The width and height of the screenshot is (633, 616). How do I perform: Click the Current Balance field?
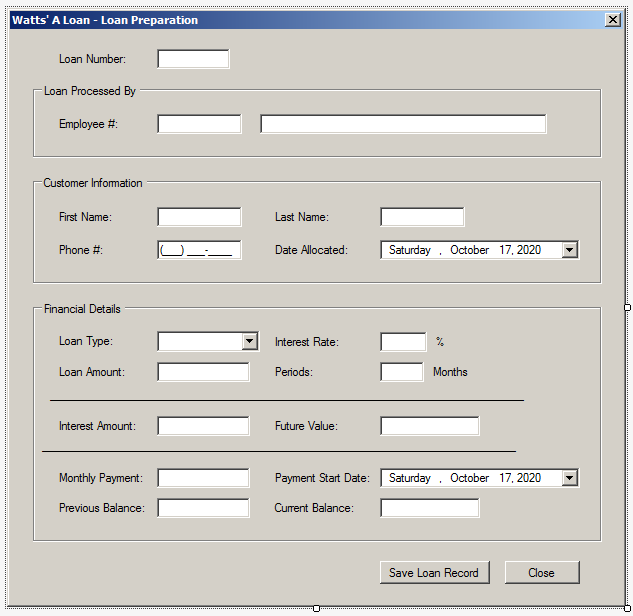point(430,508)
